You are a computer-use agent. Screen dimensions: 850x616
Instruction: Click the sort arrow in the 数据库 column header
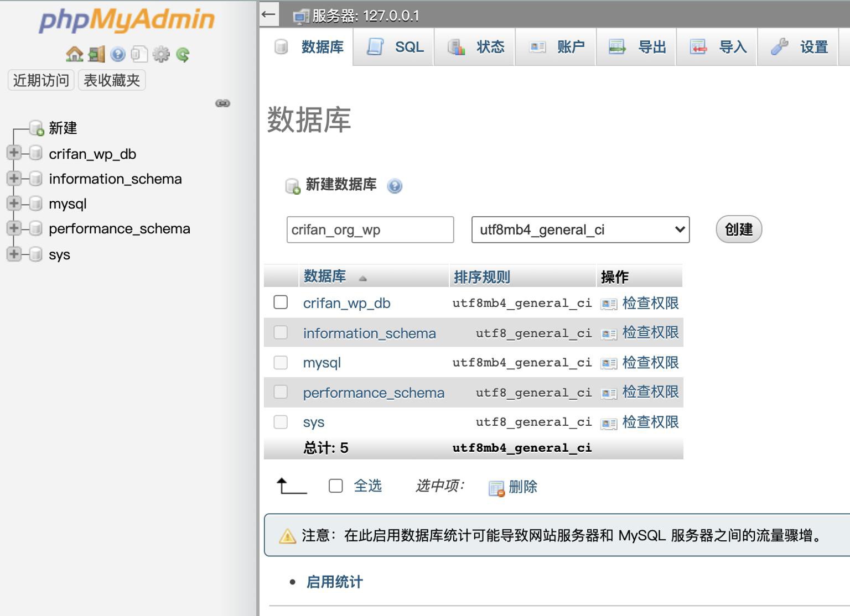click(x=363, y=278)
